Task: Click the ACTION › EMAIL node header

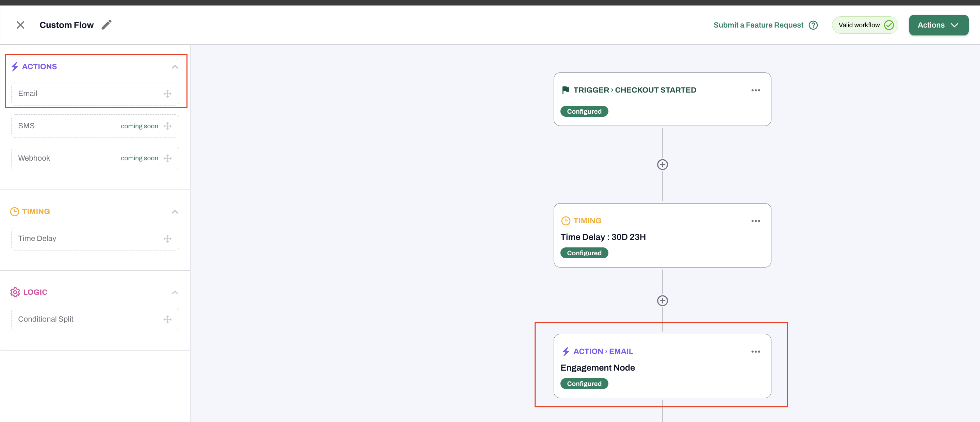Action: point(603,351)
